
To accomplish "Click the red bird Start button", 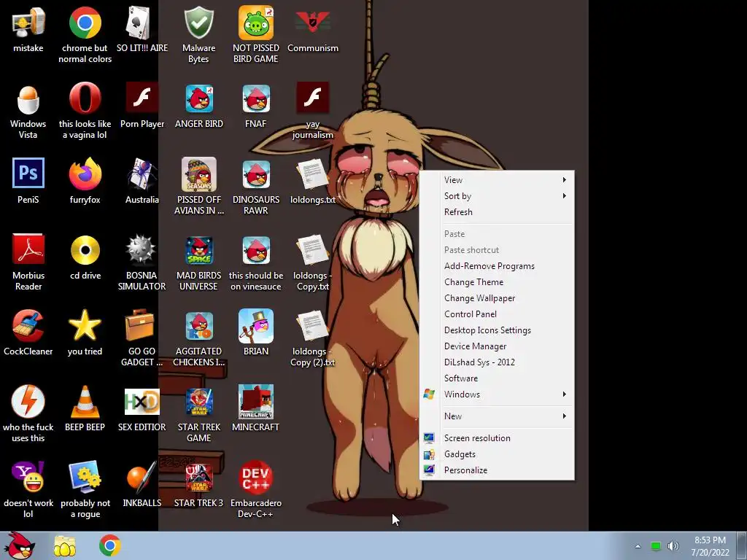I will coord(20,545).
